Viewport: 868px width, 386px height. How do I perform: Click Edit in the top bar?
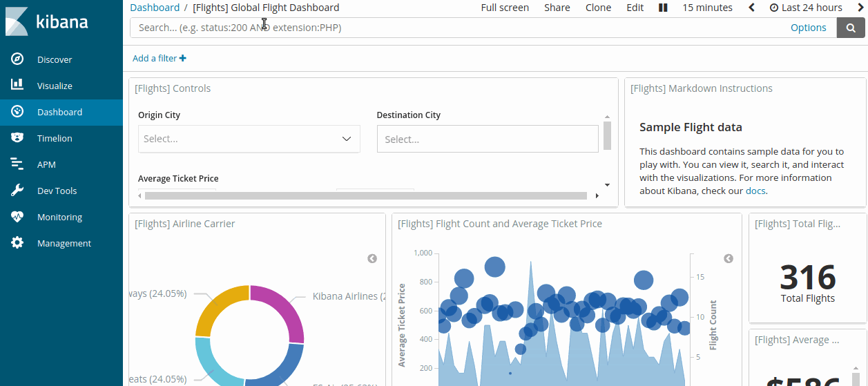click(x=635, y=8)
